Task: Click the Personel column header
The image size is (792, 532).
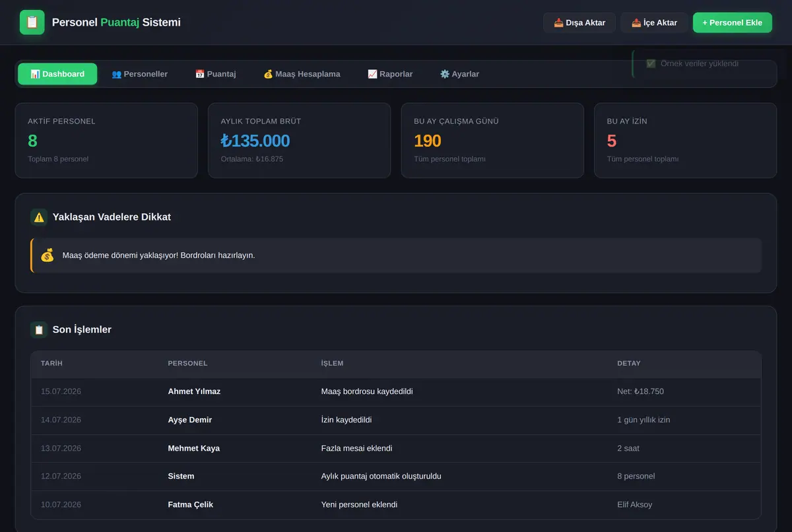Action: click(187, 364)
